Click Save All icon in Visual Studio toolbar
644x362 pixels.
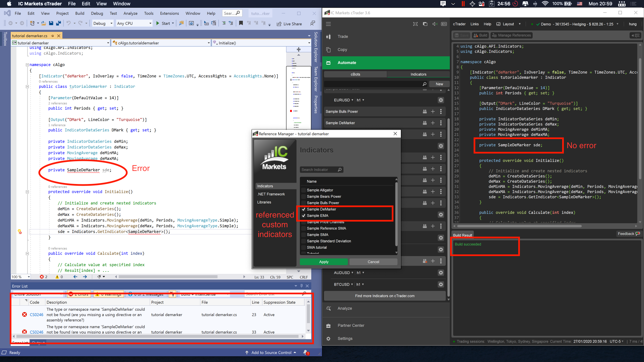click(58, 23)
